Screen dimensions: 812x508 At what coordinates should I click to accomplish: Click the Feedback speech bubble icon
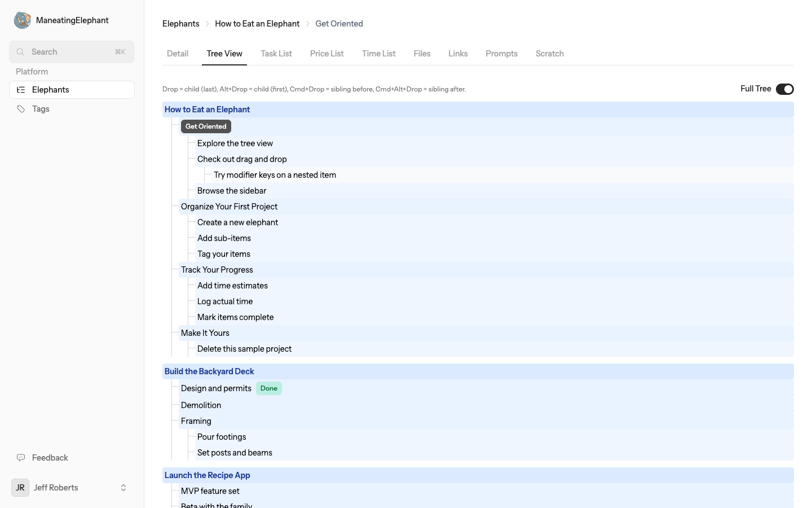coord(21,458)
